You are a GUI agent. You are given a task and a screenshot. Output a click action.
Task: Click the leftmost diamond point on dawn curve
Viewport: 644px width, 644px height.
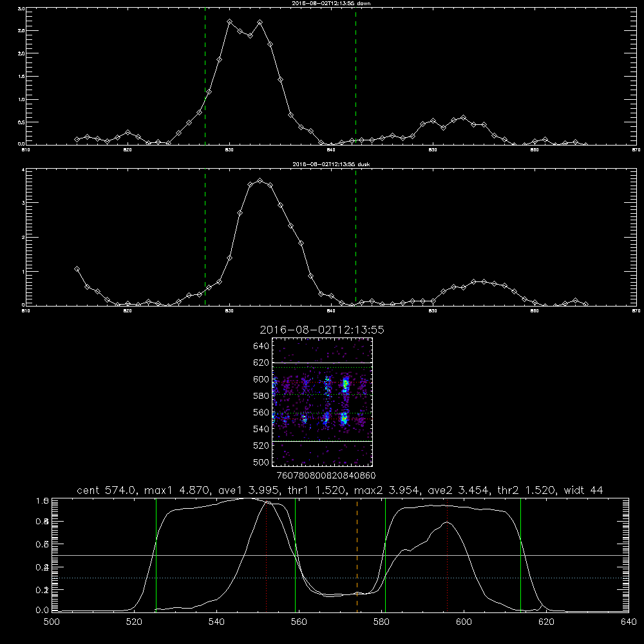[x=77, y=139]
